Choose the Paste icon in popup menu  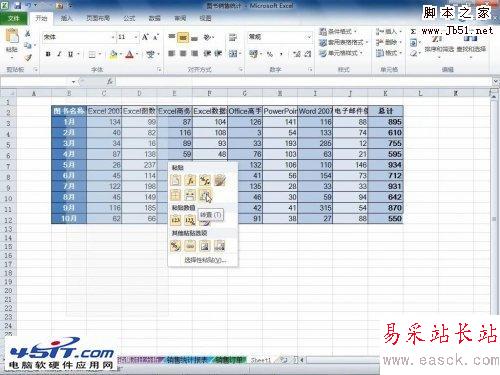click(x=176, y=180)
